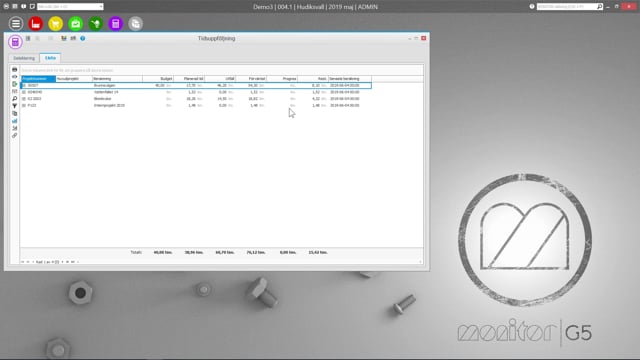Click the green export icon in list sidebar

coord(15,84)
